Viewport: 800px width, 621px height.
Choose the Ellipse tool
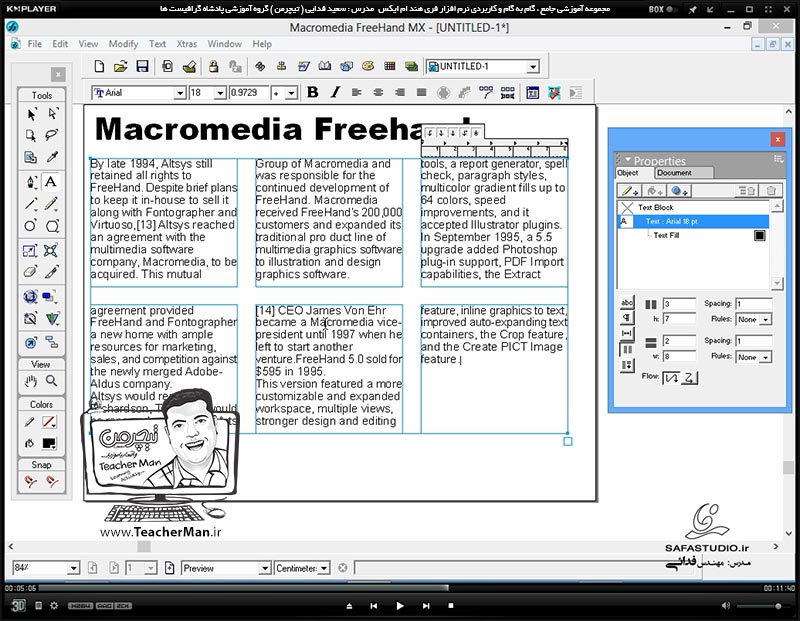coord(31,226)
